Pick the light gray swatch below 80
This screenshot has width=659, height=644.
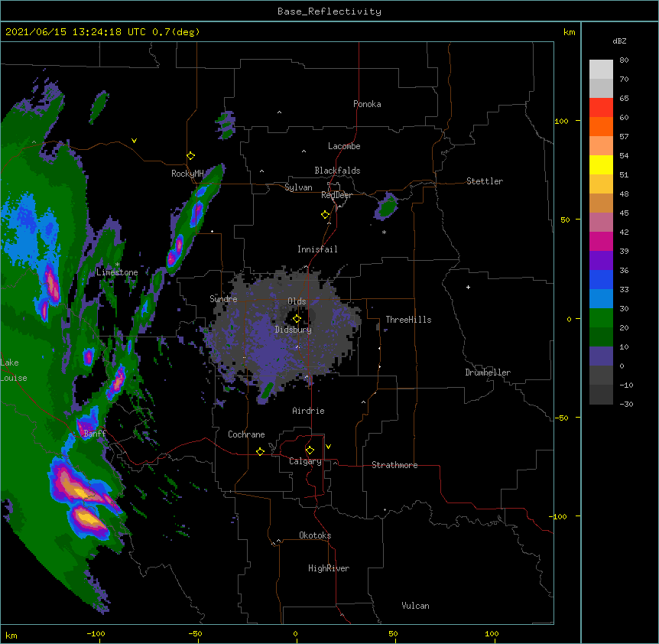point(601,69)
